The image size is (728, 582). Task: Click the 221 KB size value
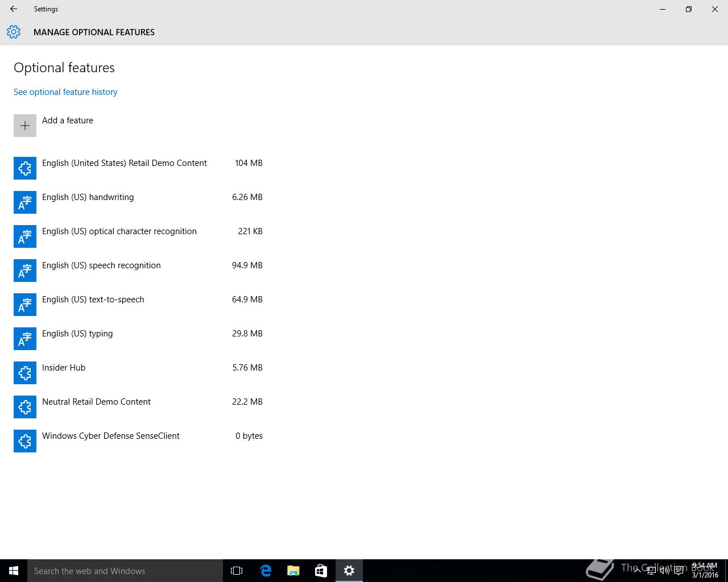[x=250, y=231]
